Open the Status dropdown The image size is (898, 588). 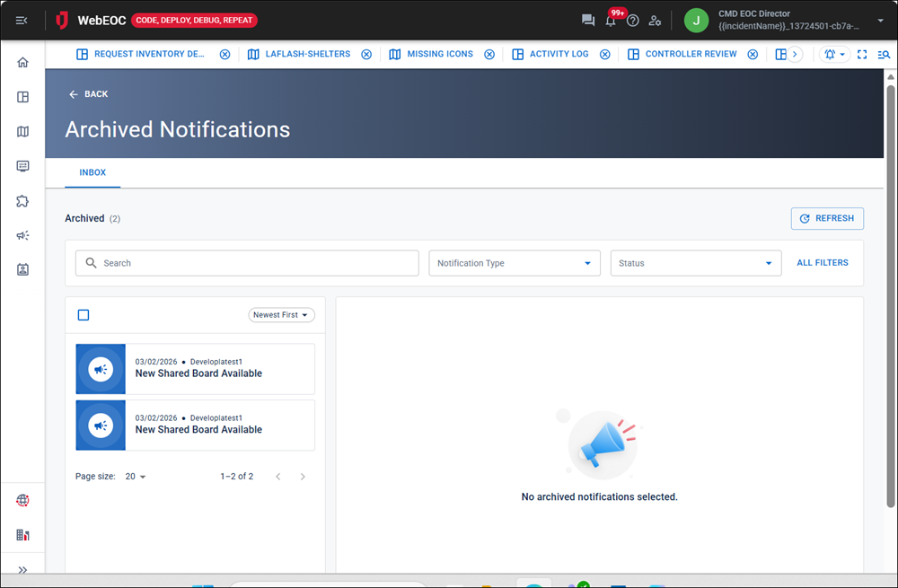(696, 263)
